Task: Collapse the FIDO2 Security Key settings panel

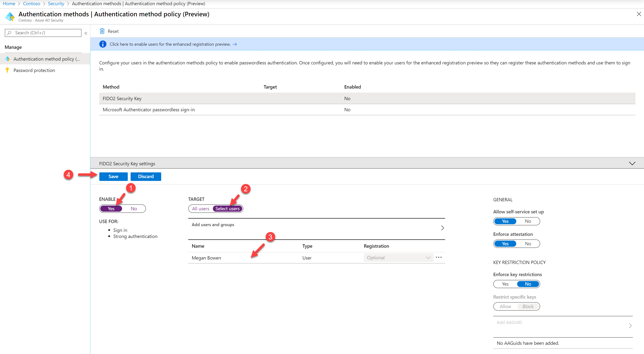Action: (x=632, y=163)
